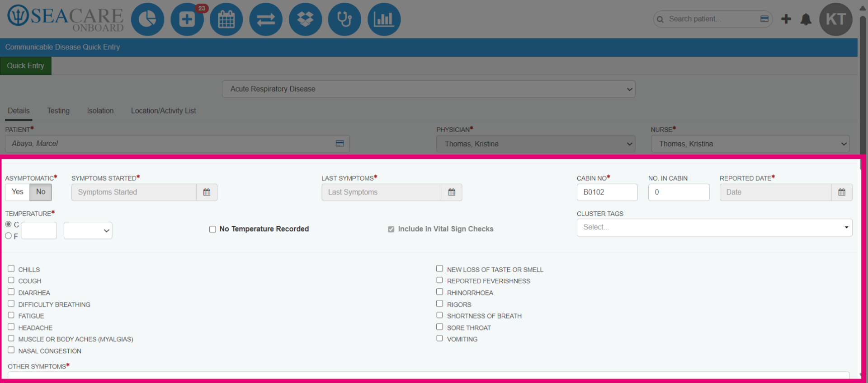Open the bar chart reports icon
The width and height of the screenshot is (868, 383).
point(384,19)
